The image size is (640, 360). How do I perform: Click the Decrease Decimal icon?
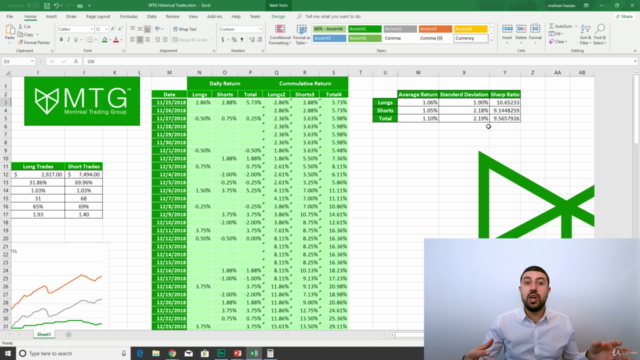(x=260, y=40)
